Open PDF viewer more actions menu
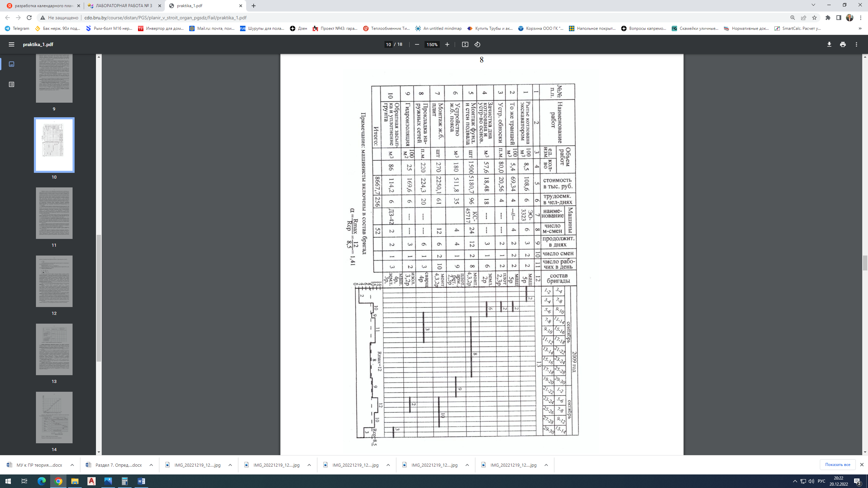 (856, 44)
